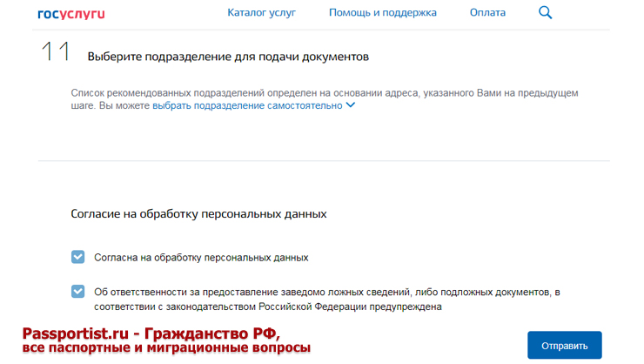This screenshot has height=364, width=644.
Task: Select the text Список рекомендованных подразделений
Action: point(168,93)
